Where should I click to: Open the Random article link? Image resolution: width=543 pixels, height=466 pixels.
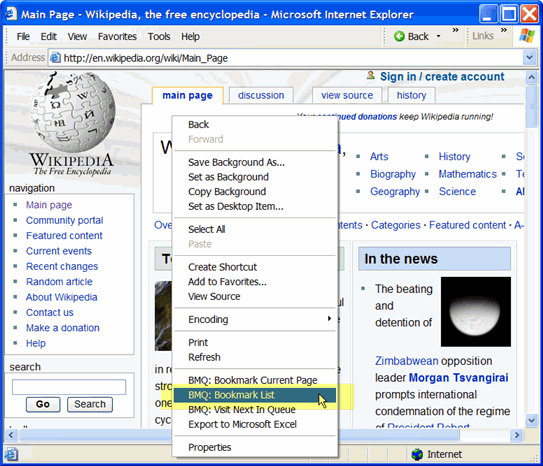59,282
